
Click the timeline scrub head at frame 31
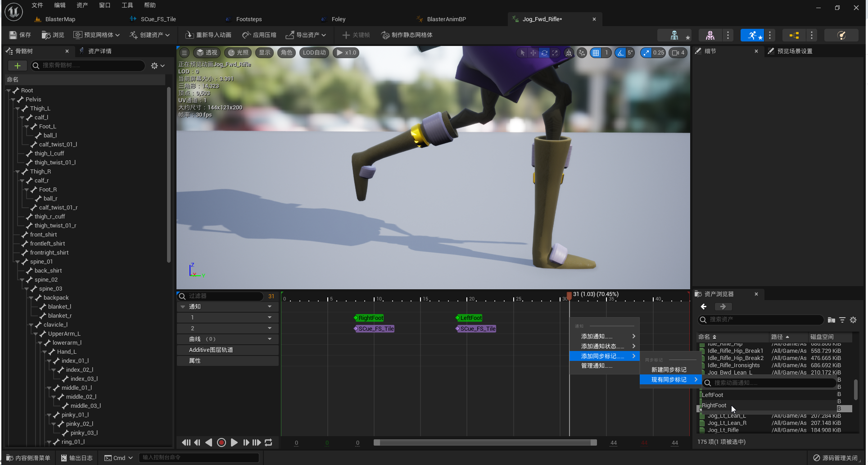click(569, 296)
